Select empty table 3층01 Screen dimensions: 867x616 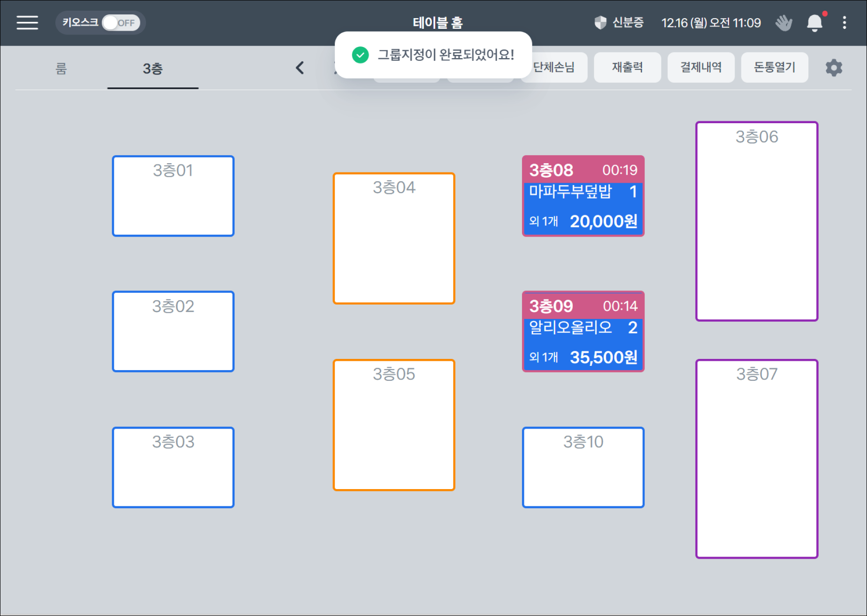click(x=173, y=196)
